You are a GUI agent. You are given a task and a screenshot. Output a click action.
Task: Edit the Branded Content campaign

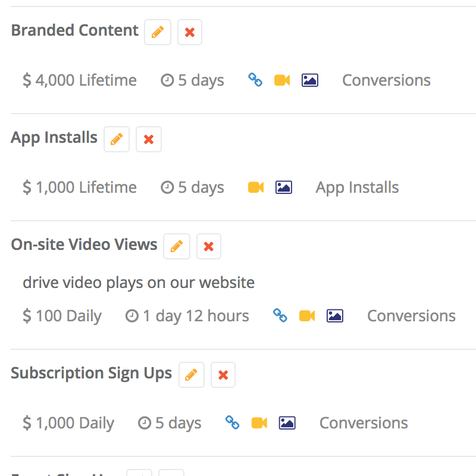158,32
